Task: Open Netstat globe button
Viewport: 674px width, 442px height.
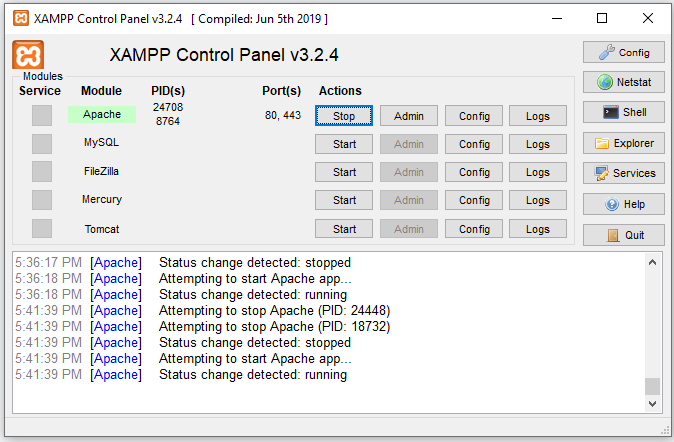Action: tap(624, 82)
